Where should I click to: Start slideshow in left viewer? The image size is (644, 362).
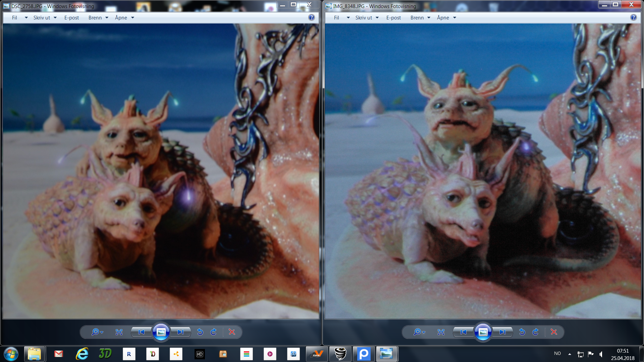161,332
